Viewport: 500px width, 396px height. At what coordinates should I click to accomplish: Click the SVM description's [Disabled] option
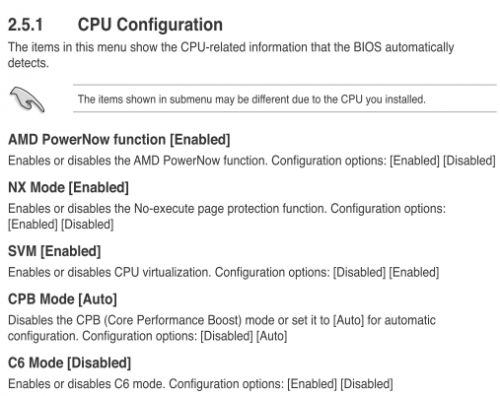coord(359,272)
